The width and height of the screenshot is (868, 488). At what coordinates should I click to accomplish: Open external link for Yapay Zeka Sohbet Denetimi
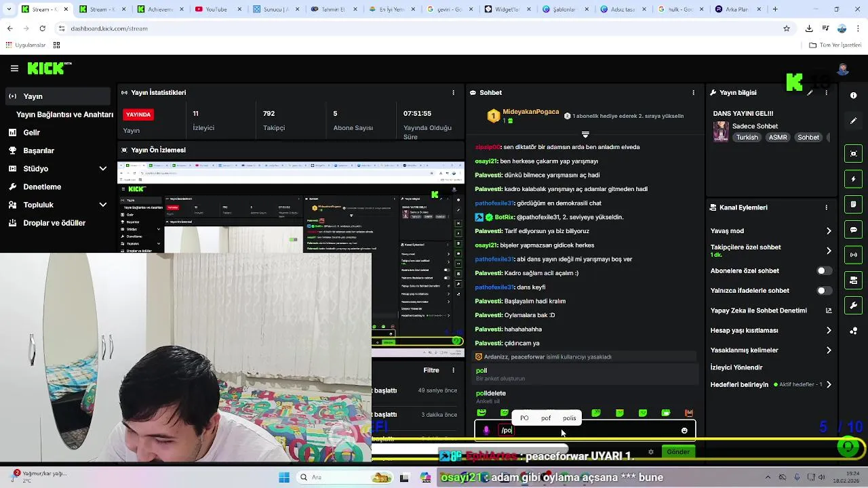tap(829, 310)
